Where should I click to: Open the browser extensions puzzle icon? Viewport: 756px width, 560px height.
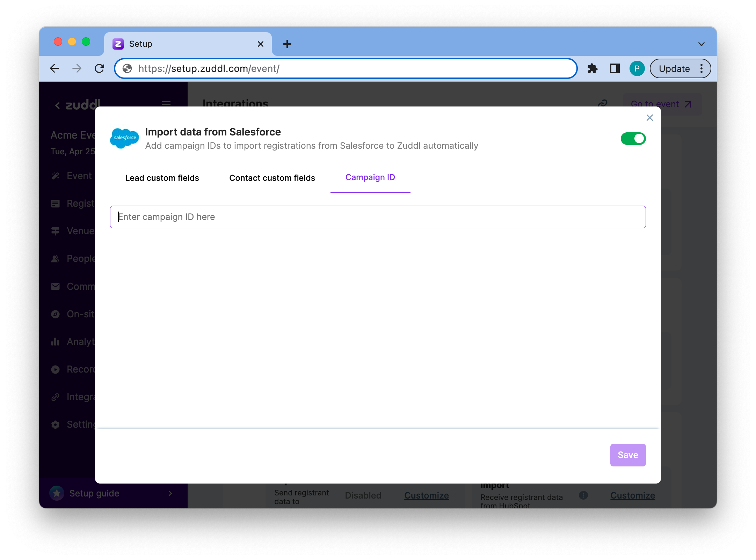593,68
